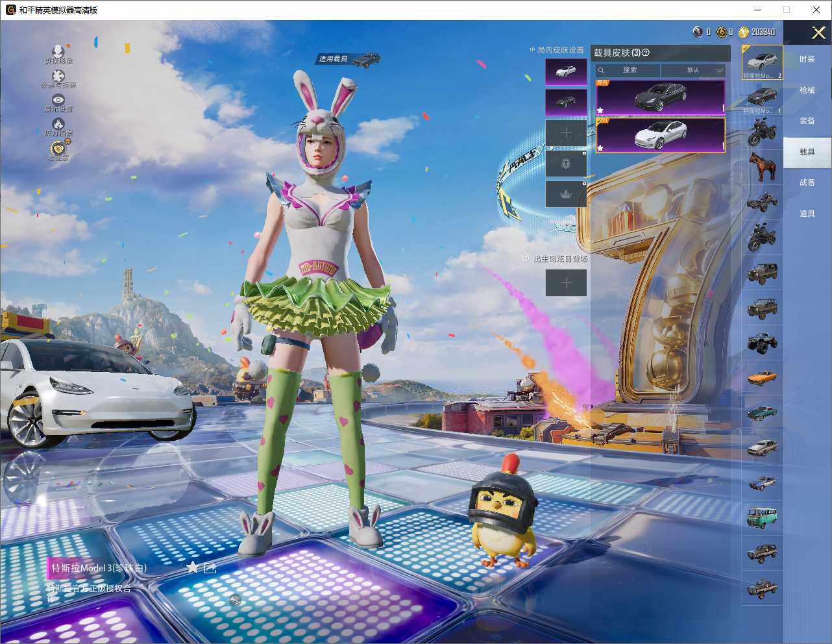832x644 pixels.
Task: Select the bottom pickup truck icon
Action: point(762,588)
